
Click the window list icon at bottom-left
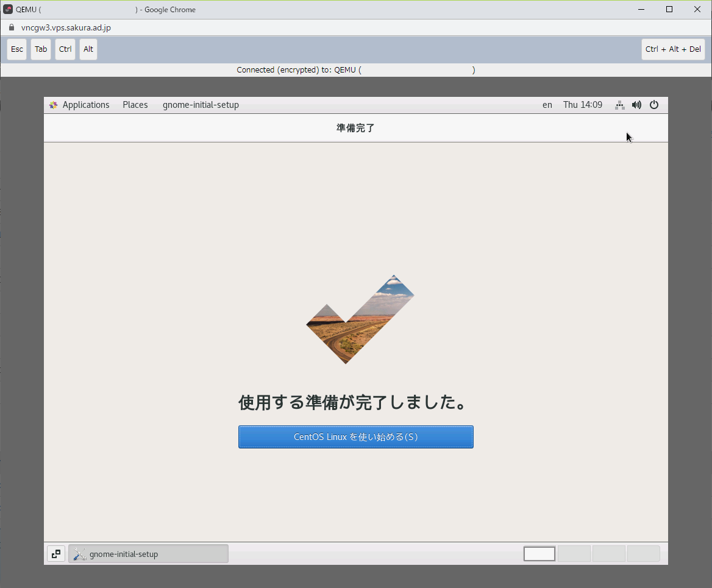56,554
